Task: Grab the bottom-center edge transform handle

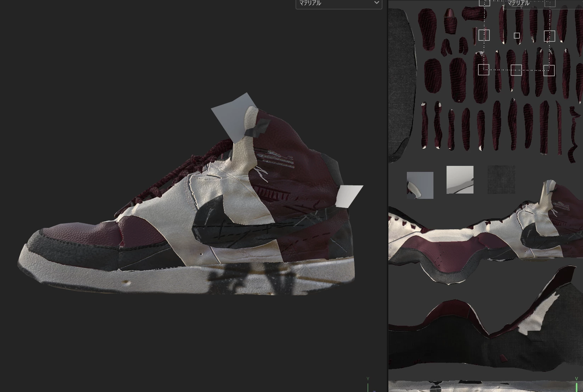Action: [x=516, y=70]
